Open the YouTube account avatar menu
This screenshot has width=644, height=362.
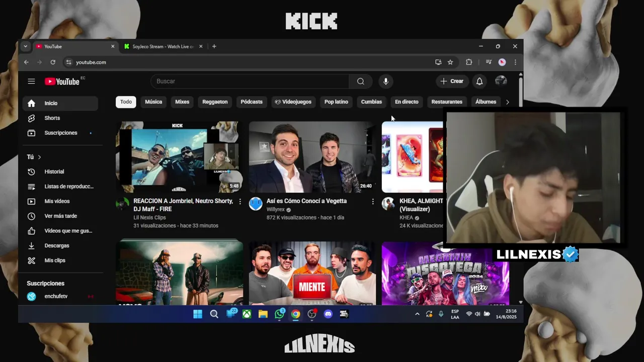coord(501,81)
